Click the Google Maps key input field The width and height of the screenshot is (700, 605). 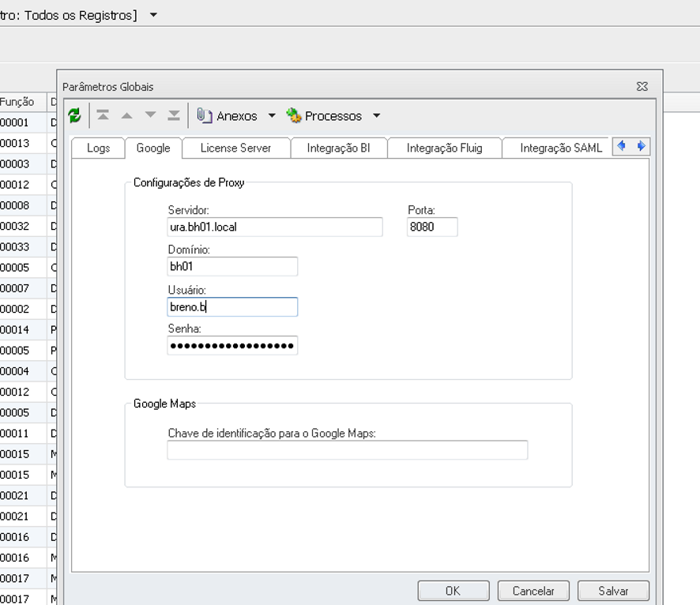[x=348, y=449]
